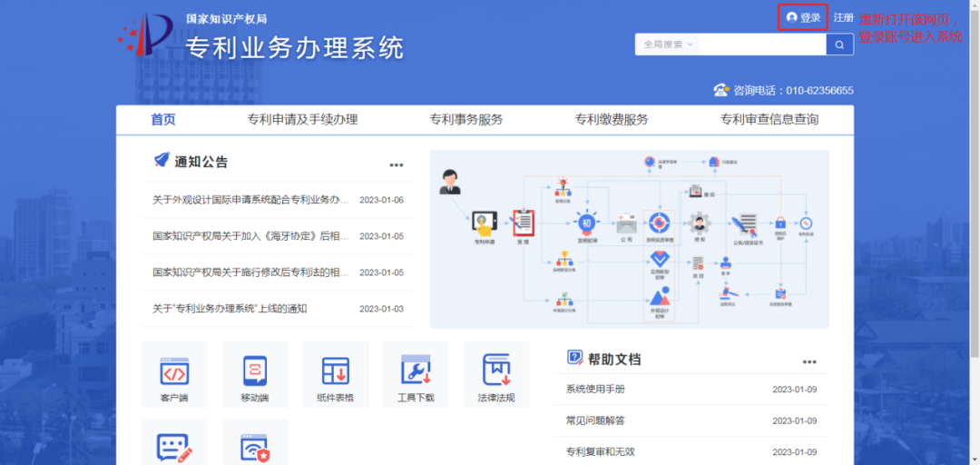Click the 受理 clipboard icon in flowchart
The image size is (980, 465).
[524, 223]
